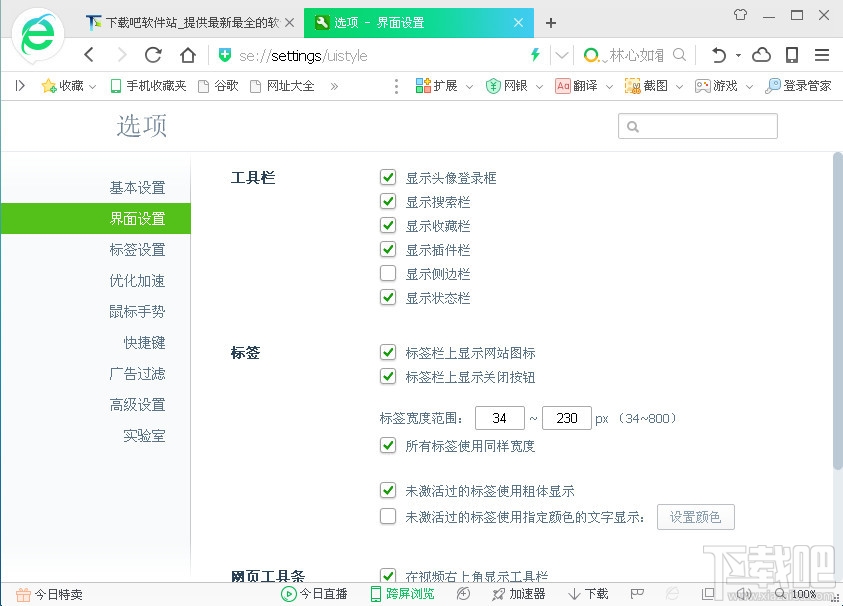The width and height of the screenshot is (843, 606).
Task: Expand the 截图 dropdown arrow
Action: (x=679, y=87)
